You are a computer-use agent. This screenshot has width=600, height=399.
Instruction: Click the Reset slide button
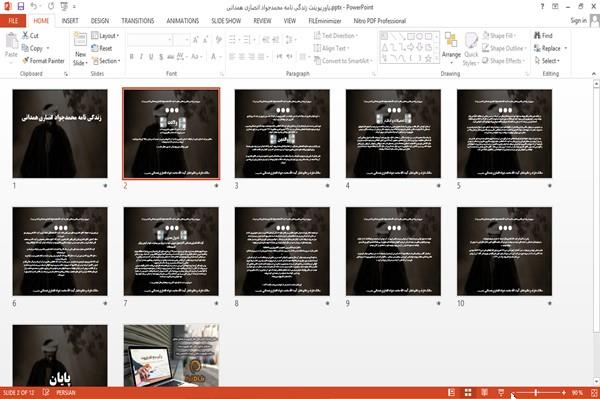point(102,48)
